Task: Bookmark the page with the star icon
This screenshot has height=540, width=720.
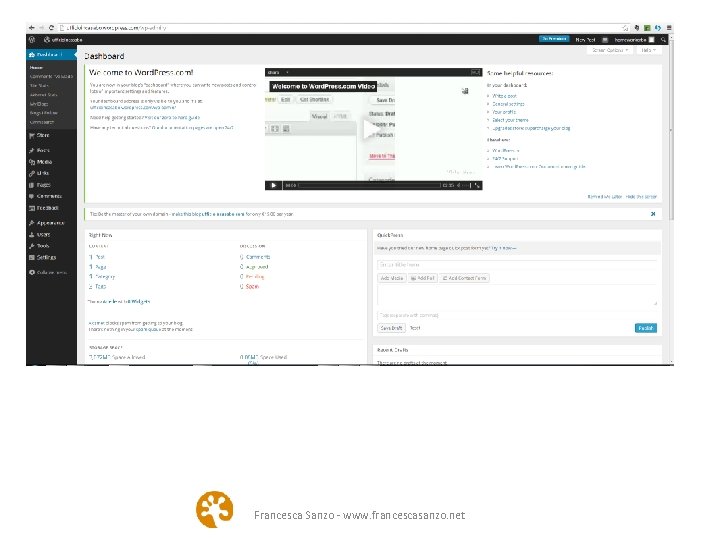Action: (x=625, y=28)
